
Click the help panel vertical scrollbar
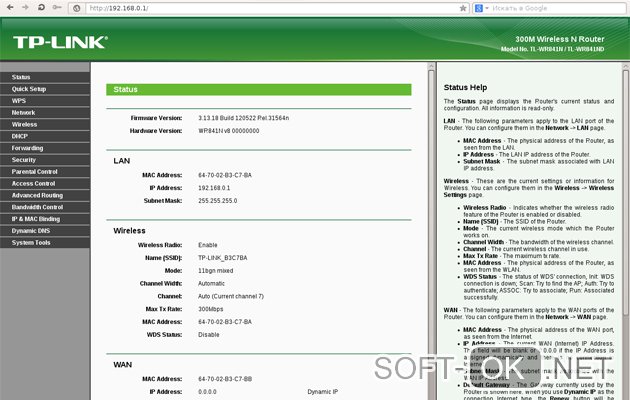(626, 193)
